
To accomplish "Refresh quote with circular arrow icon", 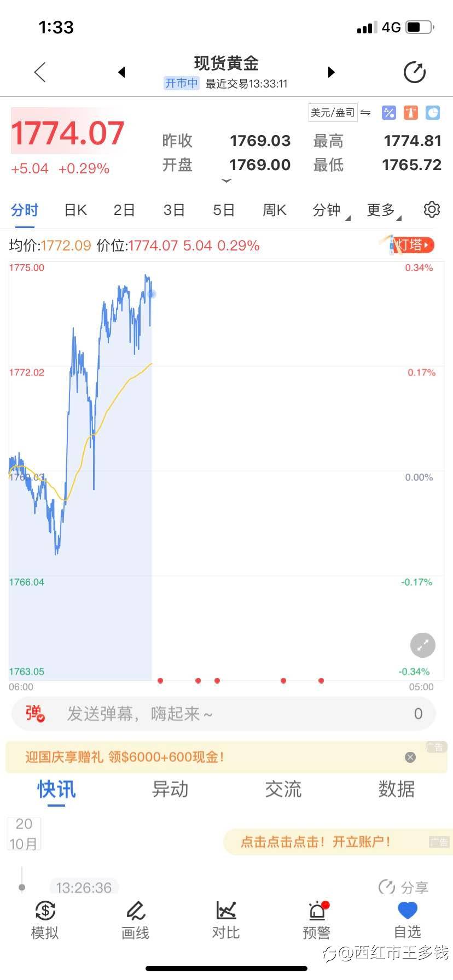I will coord(414,72).
